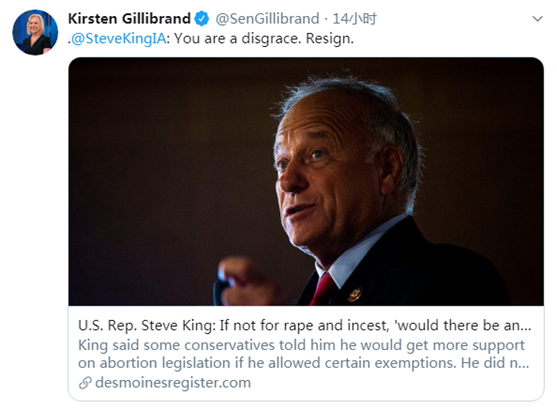Visit the @SteveKingIA mention
Viewport: 557px width, 412px height.
point(118,38)
